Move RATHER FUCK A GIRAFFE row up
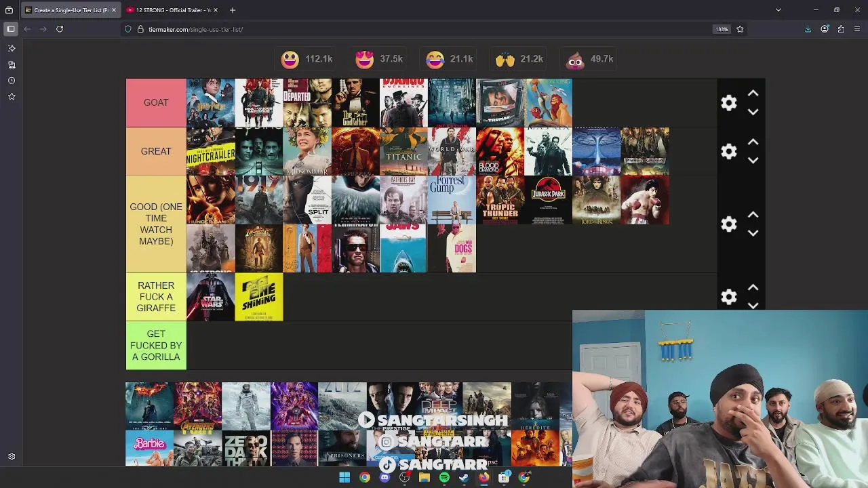Image resolution: width=868 pixels, height=488 pixels. (753, 288)
